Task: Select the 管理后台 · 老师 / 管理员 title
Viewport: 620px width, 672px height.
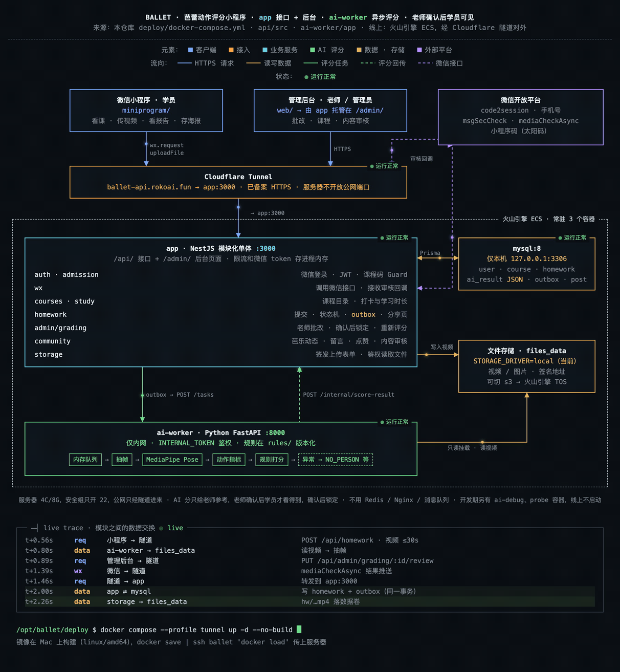Action: coord(330,100)
